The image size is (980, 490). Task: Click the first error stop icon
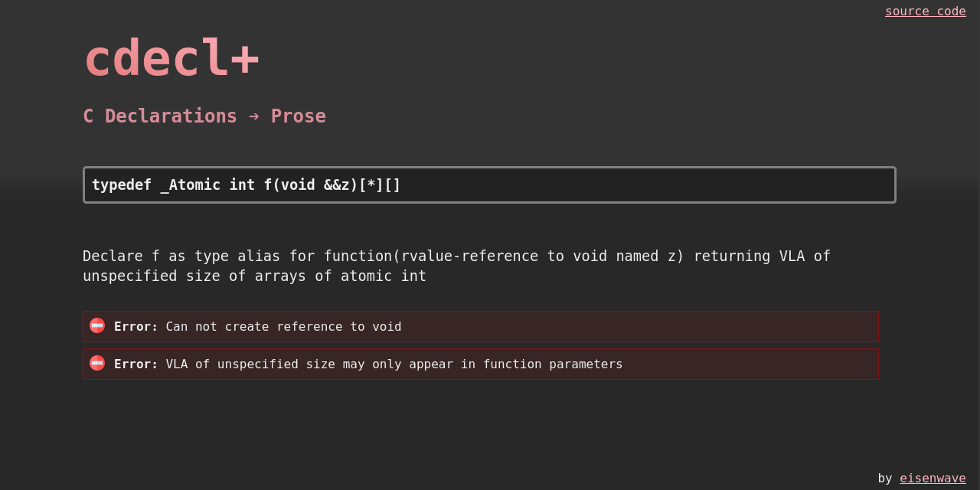[97, 325]
